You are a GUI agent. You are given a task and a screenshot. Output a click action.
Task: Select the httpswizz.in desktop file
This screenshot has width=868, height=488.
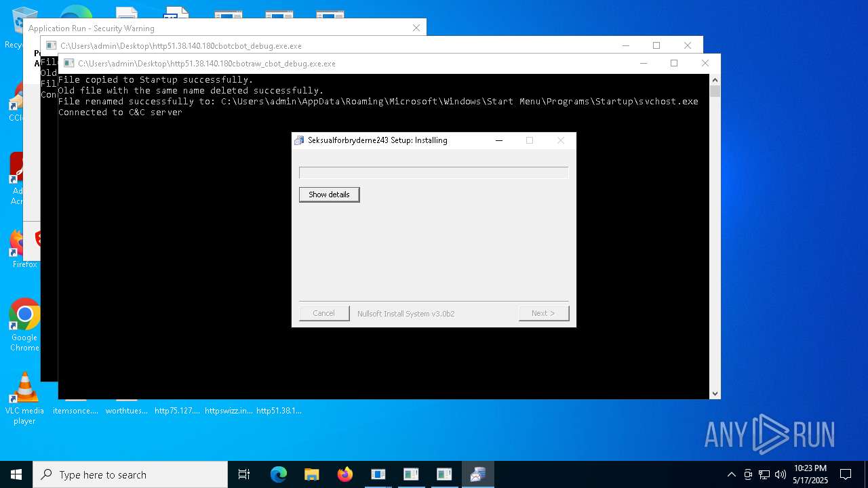229,410
